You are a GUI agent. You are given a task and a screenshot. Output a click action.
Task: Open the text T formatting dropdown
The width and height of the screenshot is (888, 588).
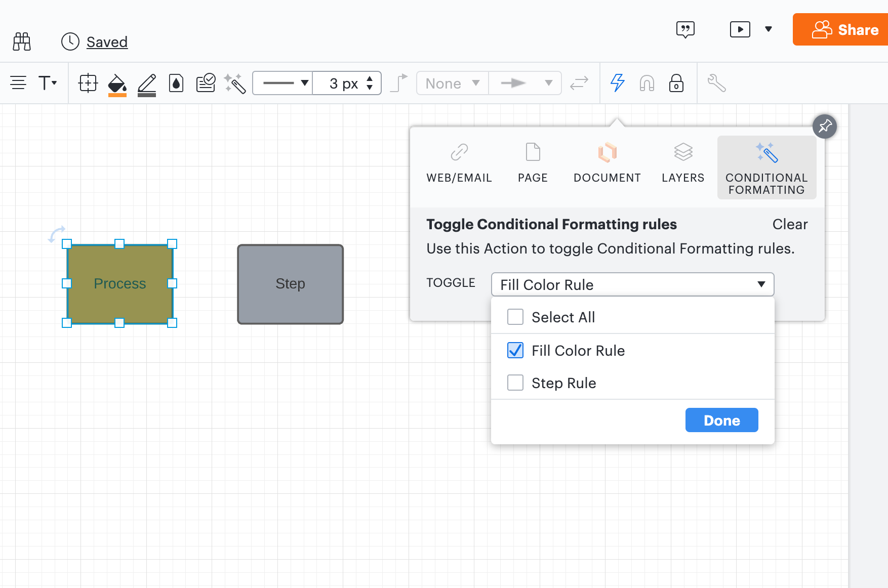[48, 82]
